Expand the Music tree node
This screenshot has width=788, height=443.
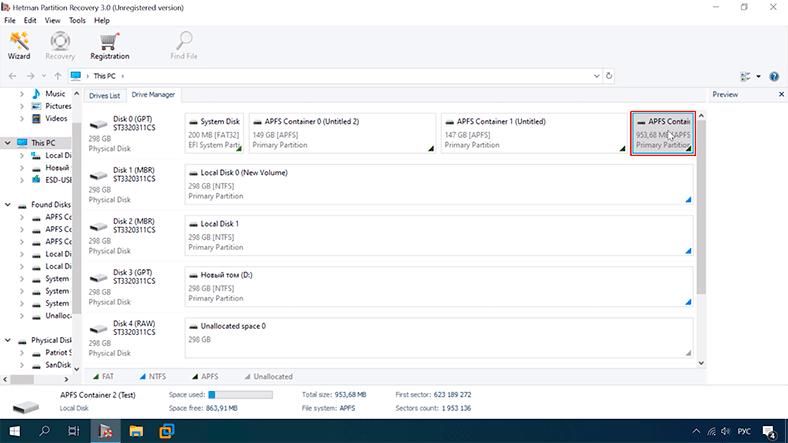click(x=22, y=94)
